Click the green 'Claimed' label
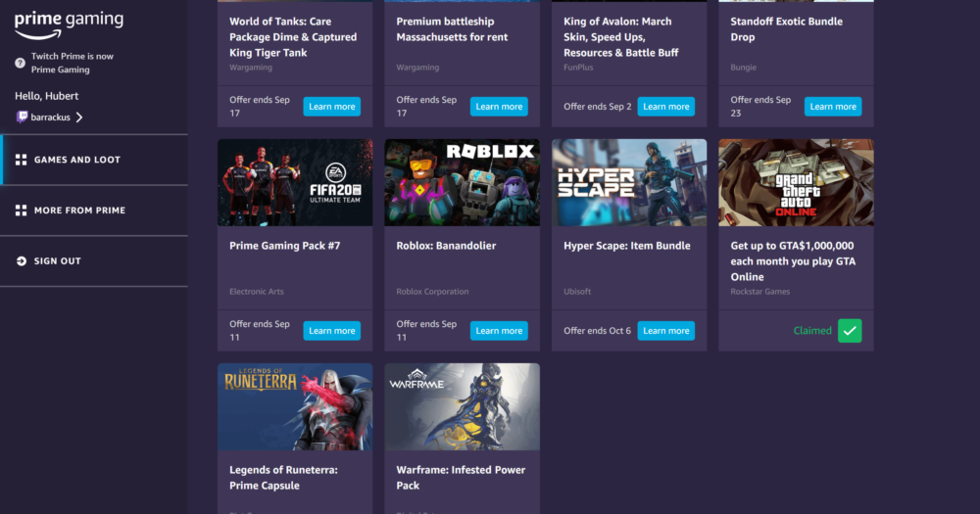 click(x=812, y=330)
